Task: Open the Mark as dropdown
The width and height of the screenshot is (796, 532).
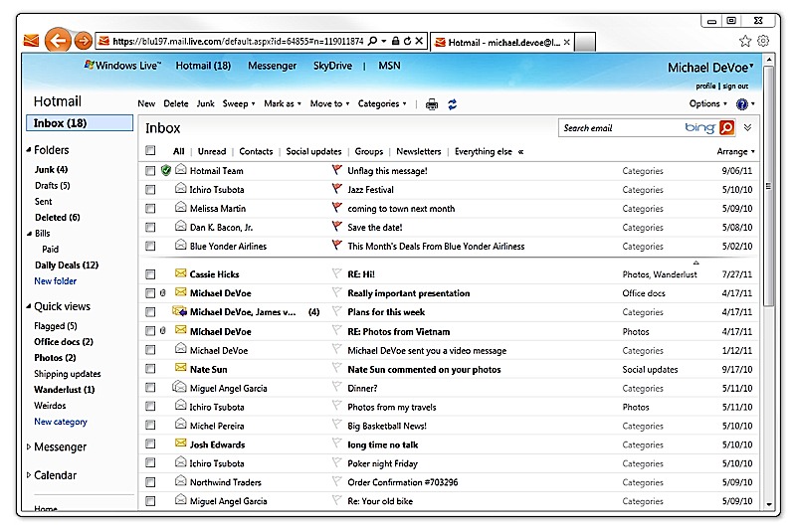Action: pos(283,103)
